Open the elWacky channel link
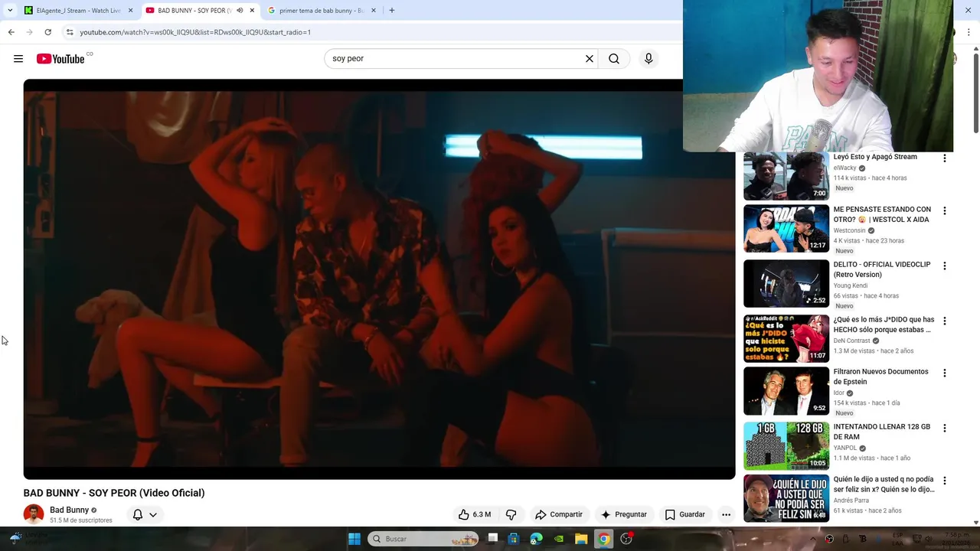This screenshot has height=551, width=980. pos(845,168)
